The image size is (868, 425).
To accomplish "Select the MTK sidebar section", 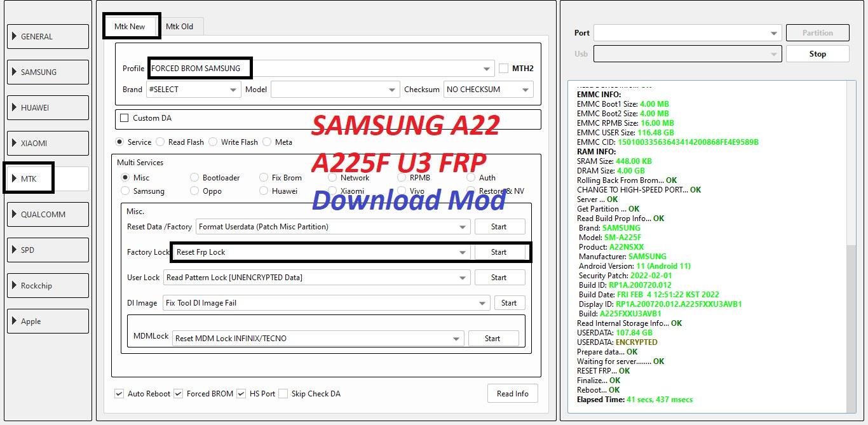I will click(x=48, y=179).
